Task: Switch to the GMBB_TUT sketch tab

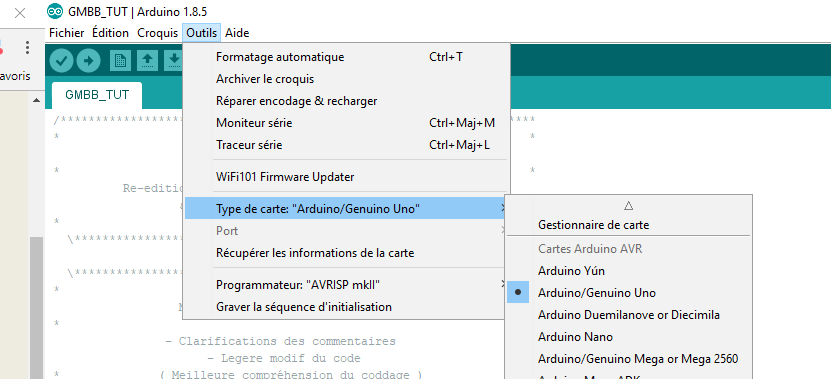Action: 97,95
